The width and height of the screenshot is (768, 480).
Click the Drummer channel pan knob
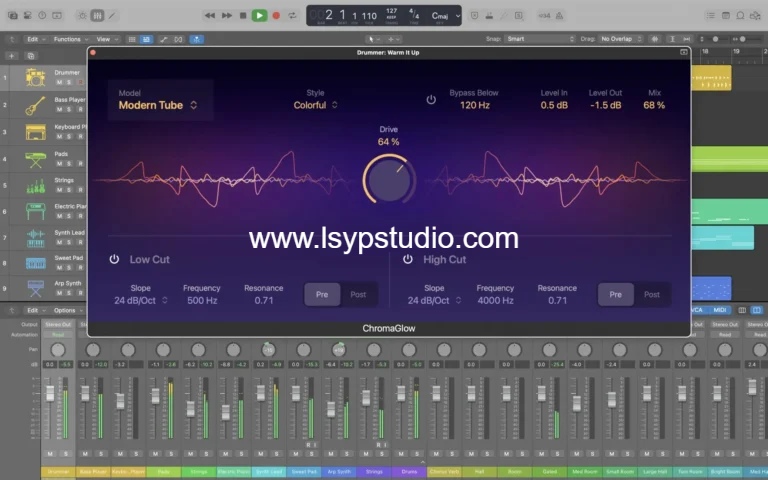[58, 350]
